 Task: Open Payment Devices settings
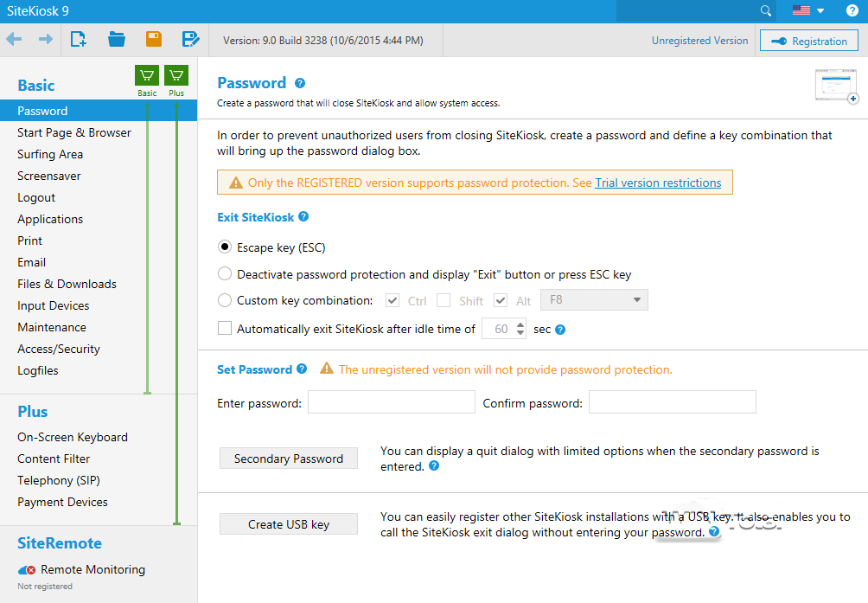click(x=62, y=502)
